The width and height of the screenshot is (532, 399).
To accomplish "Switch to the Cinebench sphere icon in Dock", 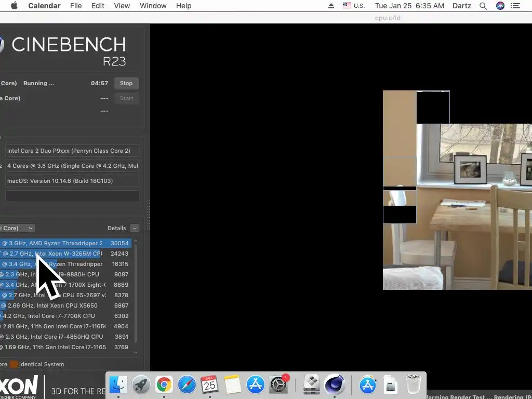I will point(334,385).
